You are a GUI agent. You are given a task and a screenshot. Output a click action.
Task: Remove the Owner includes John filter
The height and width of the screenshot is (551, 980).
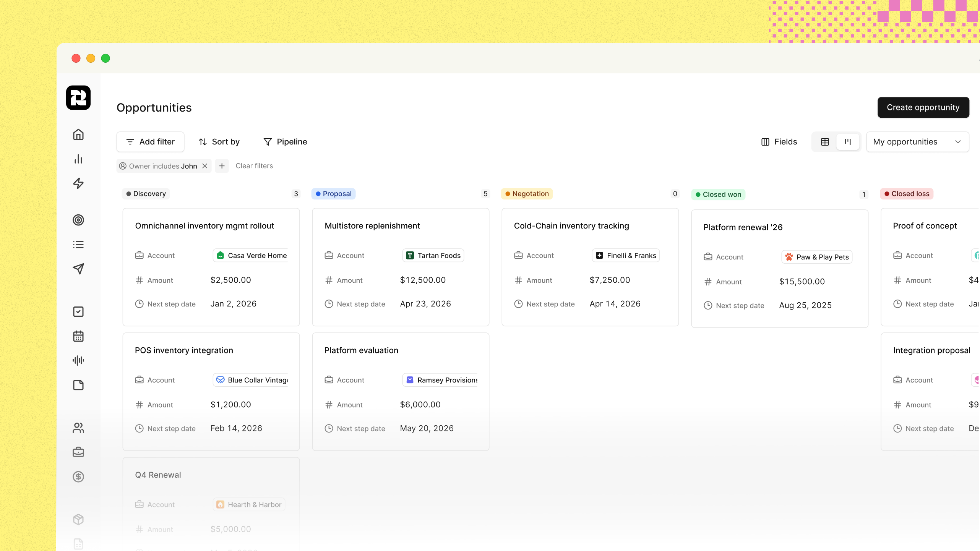[205, 166]
